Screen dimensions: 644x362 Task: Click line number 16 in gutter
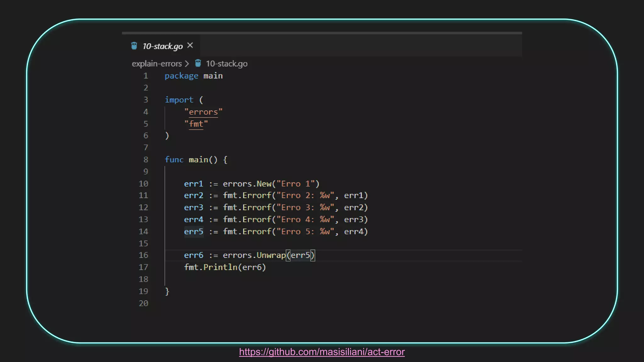143,255
